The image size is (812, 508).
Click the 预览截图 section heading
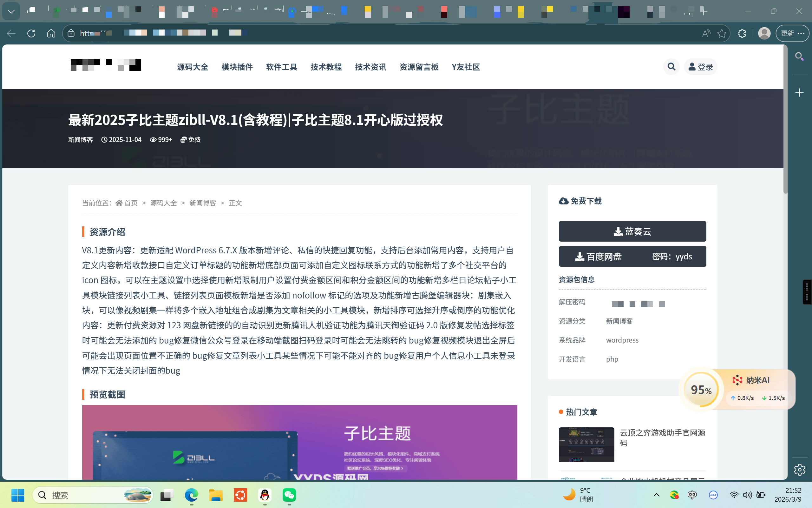[x=108, y=394]
